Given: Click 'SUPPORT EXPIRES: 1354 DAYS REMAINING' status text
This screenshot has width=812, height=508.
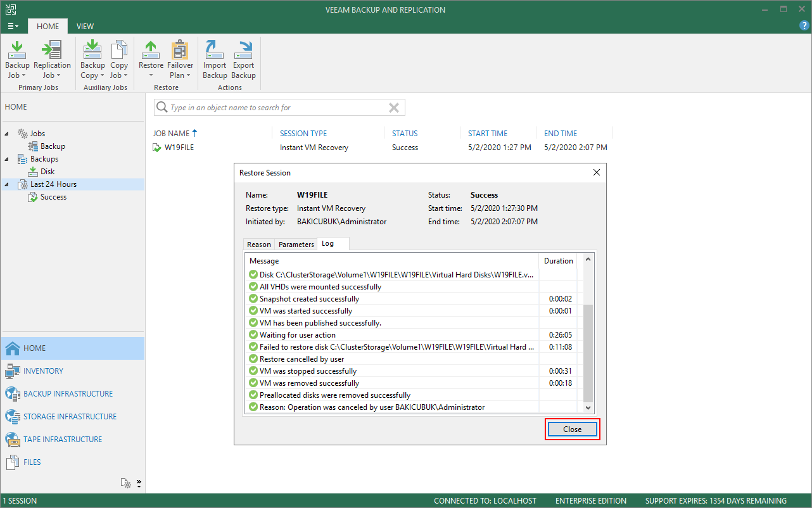Looking at the screenshot, I should 716,501.
